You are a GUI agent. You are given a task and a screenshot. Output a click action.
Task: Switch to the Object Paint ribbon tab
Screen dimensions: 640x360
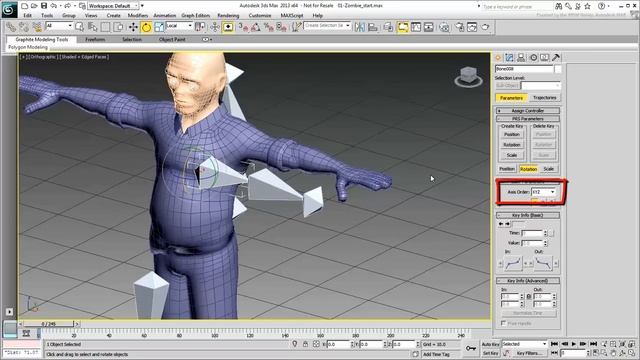(x=172, y=40)
